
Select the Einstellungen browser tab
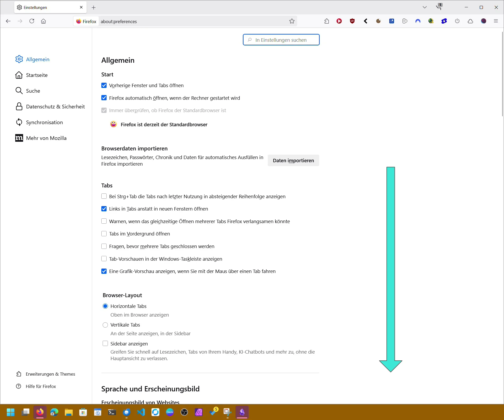tap(50, 7)
